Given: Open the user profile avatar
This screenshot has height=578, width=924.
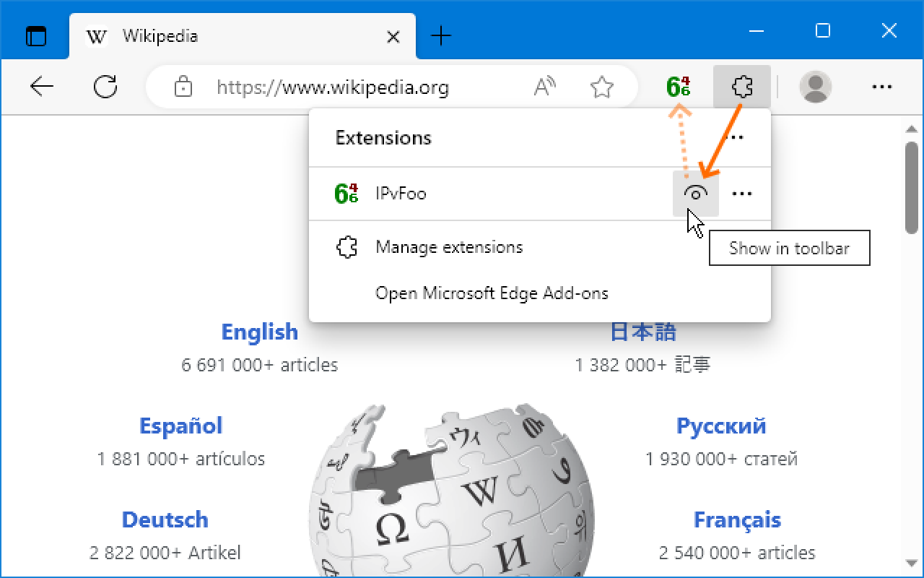Looking at the screenshot, I should [816, 87].
